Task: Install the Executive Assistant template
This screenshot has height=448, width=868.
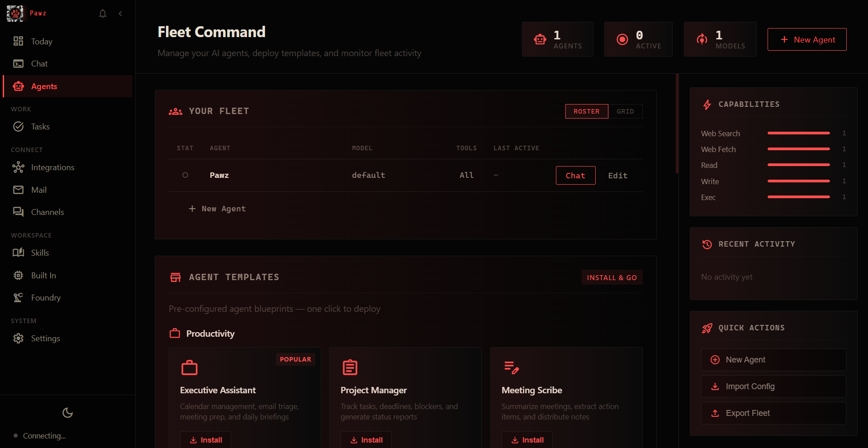Action: click(x=205, y=439)
